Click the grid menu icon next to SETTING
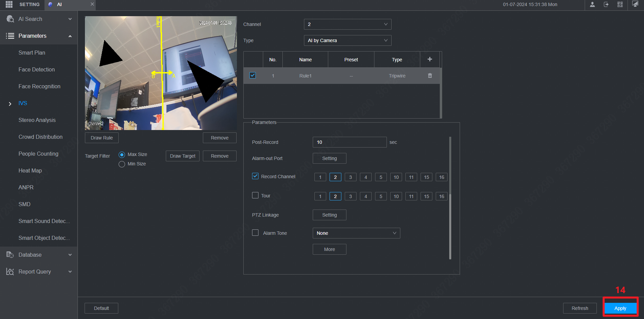The height and width of the screenshot is (319, 644). [9, 5]
